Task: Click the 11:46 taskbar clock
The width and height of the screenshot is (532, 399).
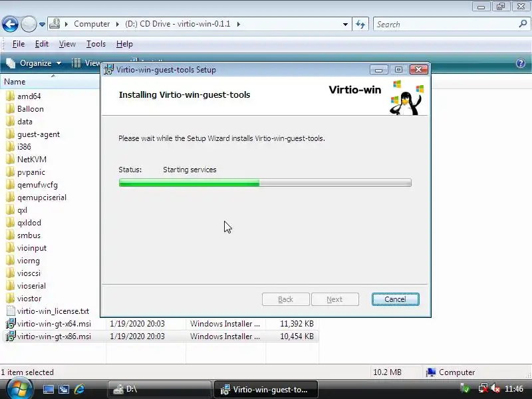Action: point(514,389)
